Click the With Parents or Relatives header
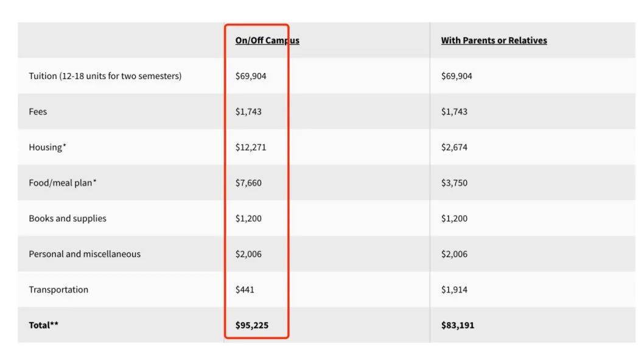 (494, 41)
